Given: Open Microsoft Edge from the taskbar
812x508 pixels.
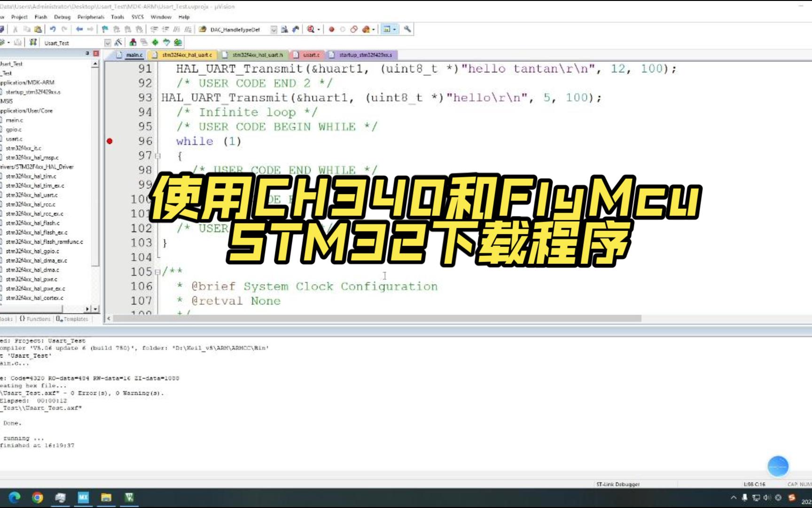Looking at the screenshot, I should point(15,497).
